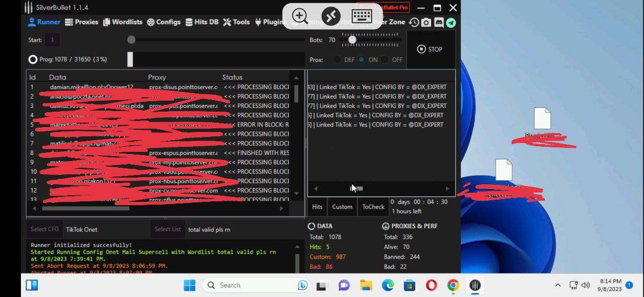Open the Discord icon in SilverBullet

[438, 22]
